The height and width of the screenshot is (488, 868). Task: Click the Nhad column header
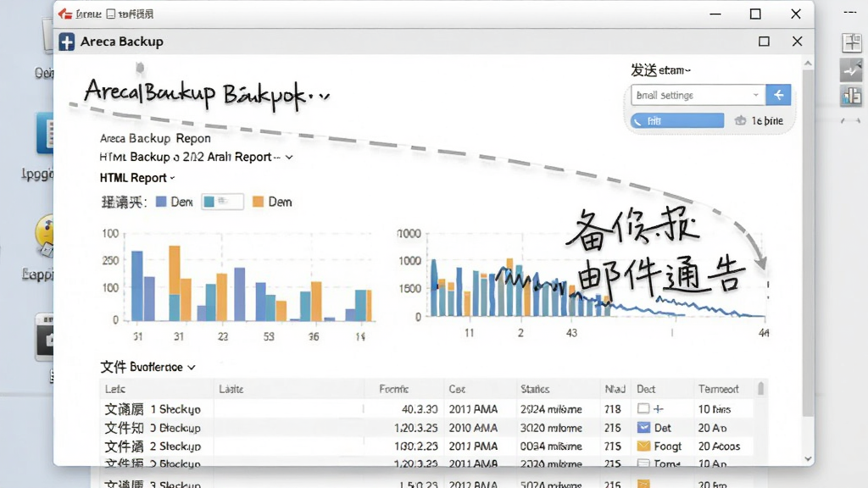[615, 389]
